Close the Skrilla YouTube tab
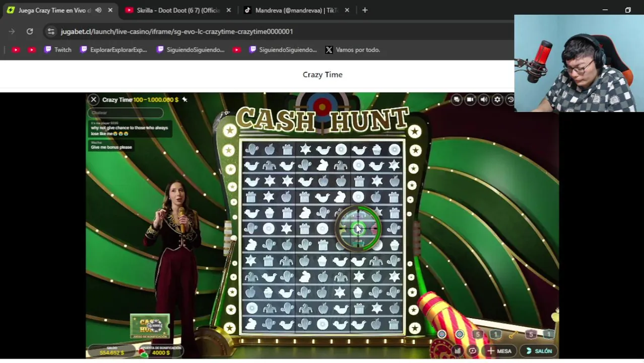Viewport: 644px width, 363px height. [229, 10]
